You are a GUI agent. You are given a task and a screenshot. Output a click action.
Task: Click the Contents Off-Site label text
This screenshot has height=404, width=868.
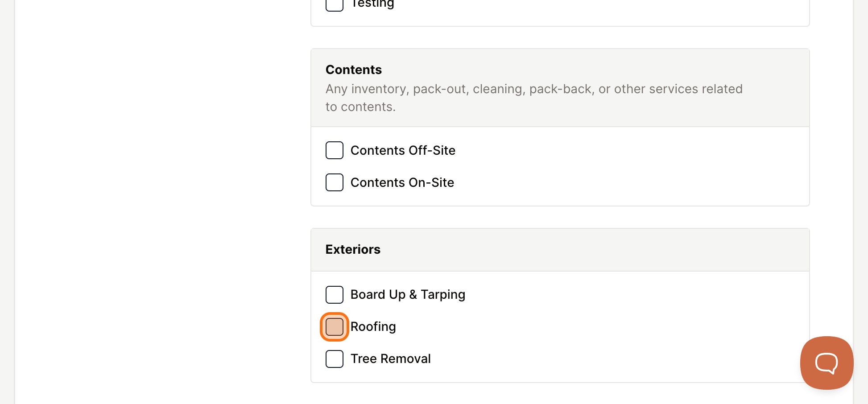point(403,150)
